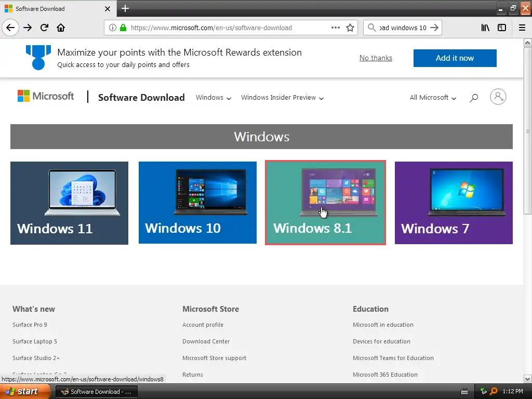Screen dimensions: 532x399
Task: Click the search bar magnifier icon
Action: point(372,28)
